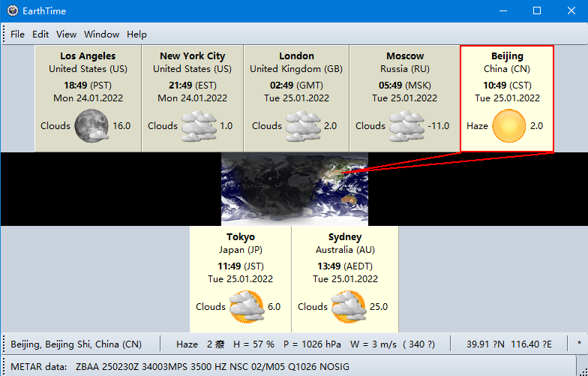Click Sydney time 13:49 (AEDT)

345,266
